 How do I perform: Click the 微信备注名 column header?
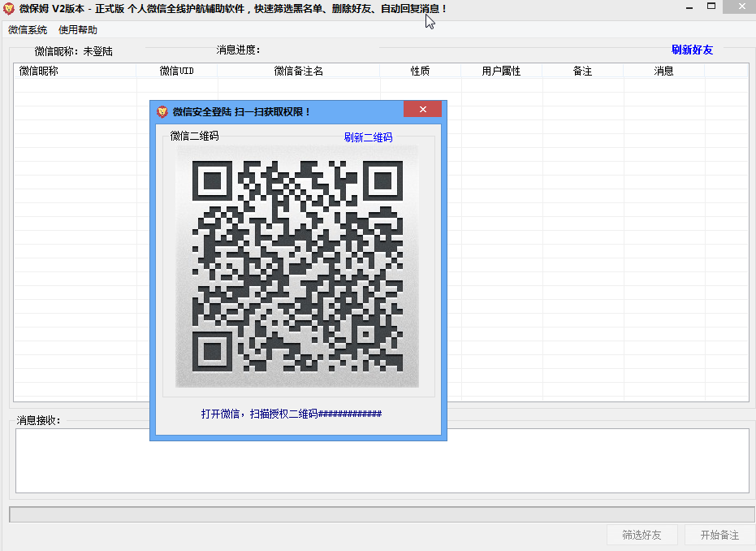coord(299,71)
